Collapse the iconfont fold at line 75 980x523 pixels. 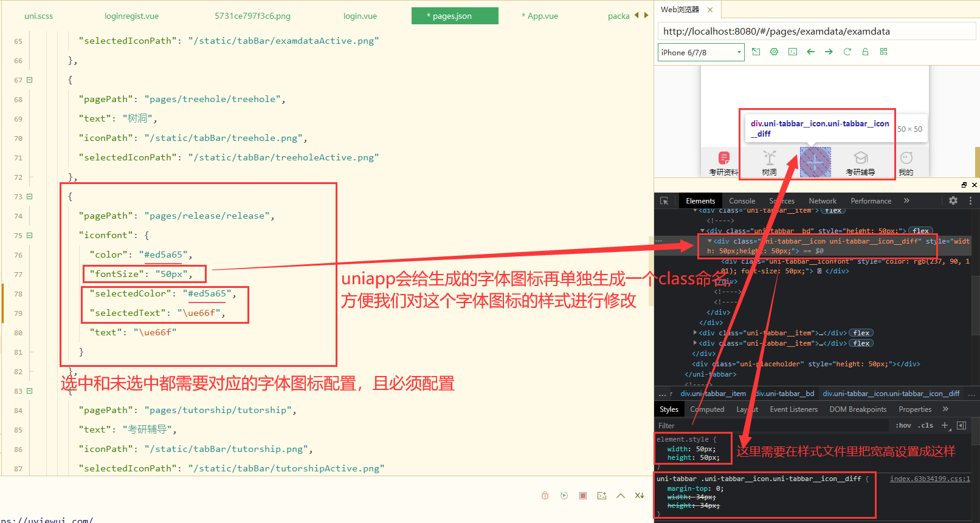[29, 235]
